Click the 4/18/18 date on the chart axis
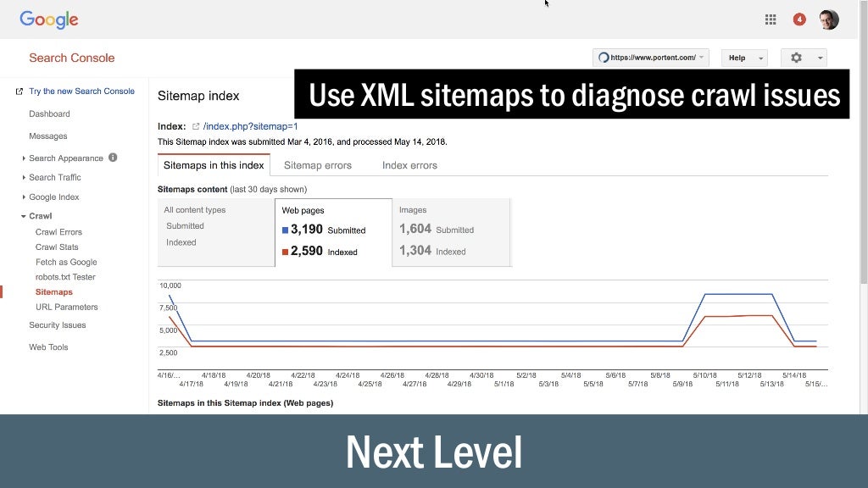Image resolution: width=868 pixels, height=488 pixels. (214, 375)
